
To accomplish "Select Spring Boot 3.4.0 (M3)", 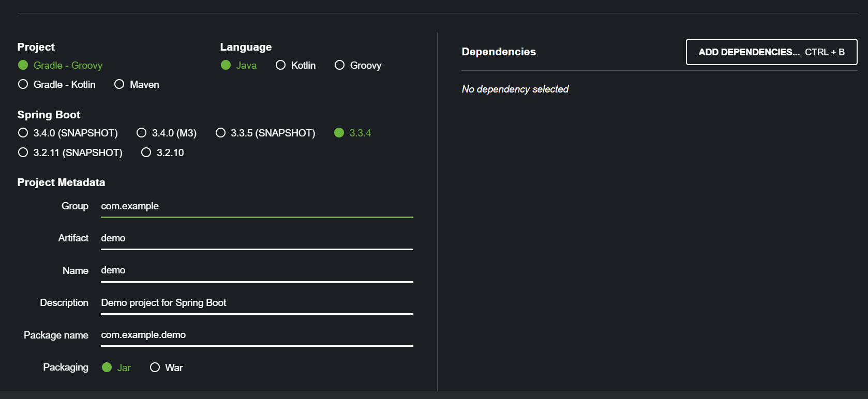I will click(x=167, y=133).
